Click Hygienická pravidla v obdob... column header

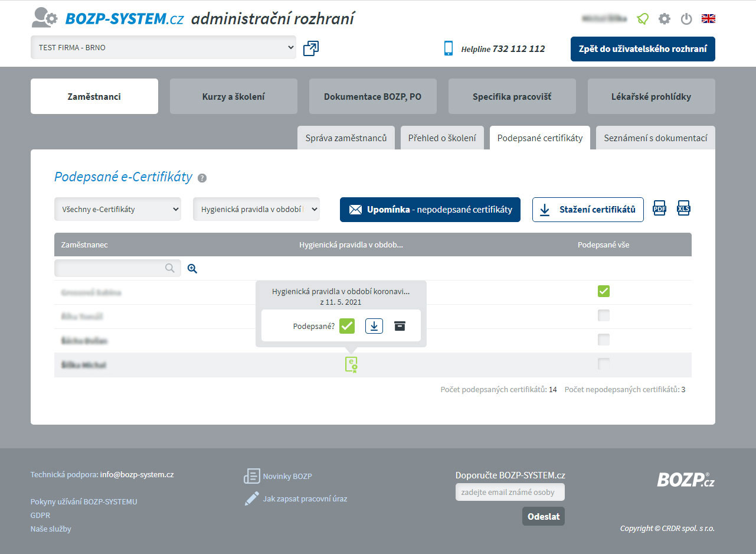[351, 245]
